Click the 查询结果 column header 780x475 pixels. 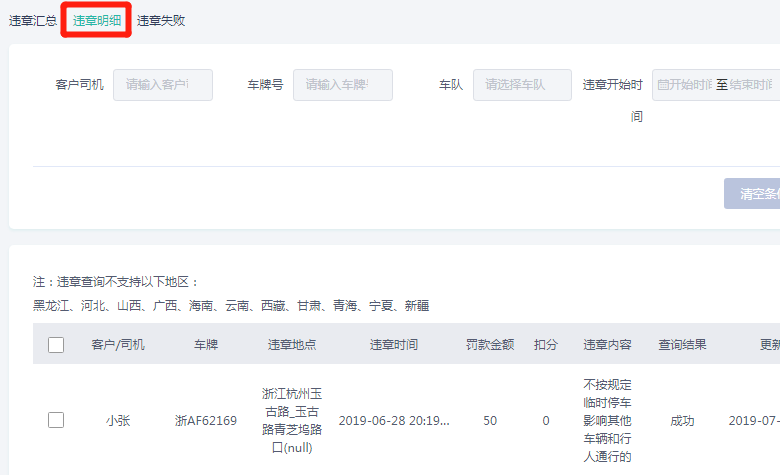pos(682,345)
